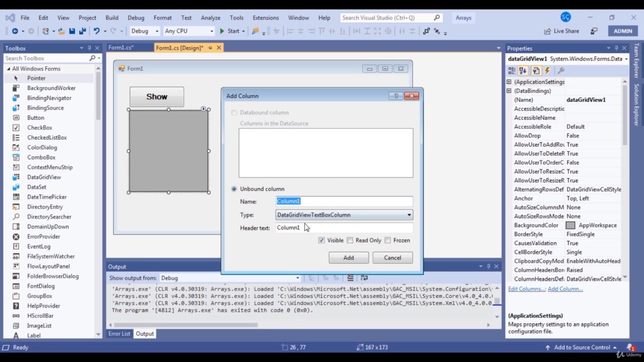Show Events lightning bolt in Properties

point(547,71)
